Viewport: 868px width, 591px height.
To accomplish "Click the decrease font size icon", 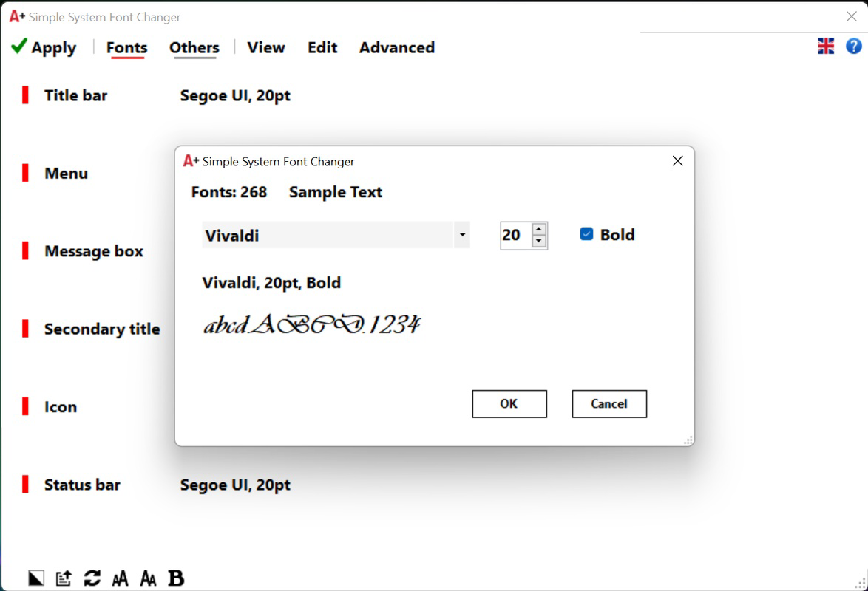I will click(x=148, y=578).
